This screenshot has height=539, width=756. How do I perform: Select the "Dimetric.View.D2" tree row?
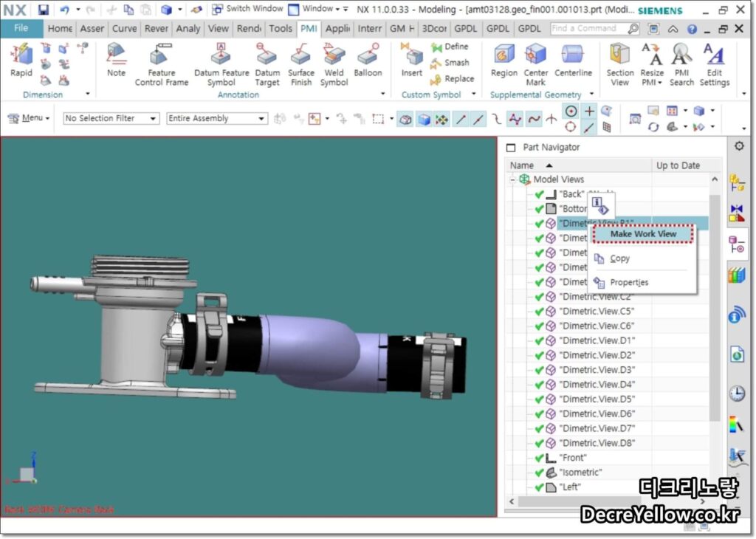pyautogui.click(x=597, y=355)
